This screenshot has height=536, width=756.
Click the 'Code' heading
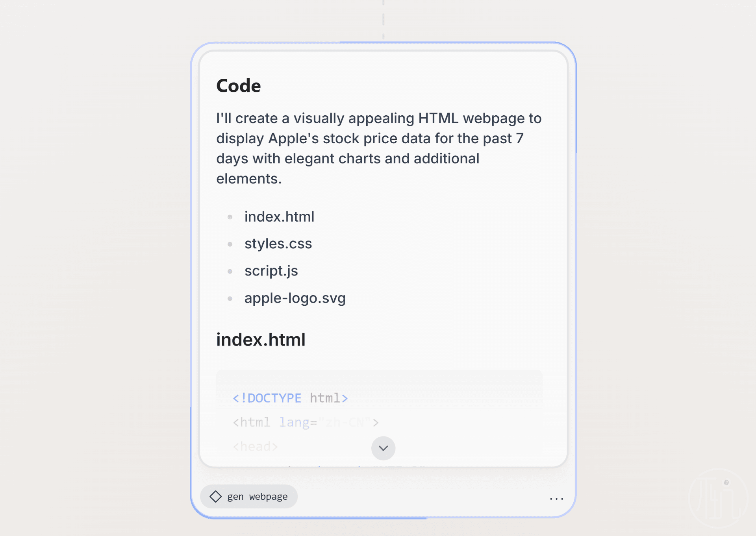point(238,85)
